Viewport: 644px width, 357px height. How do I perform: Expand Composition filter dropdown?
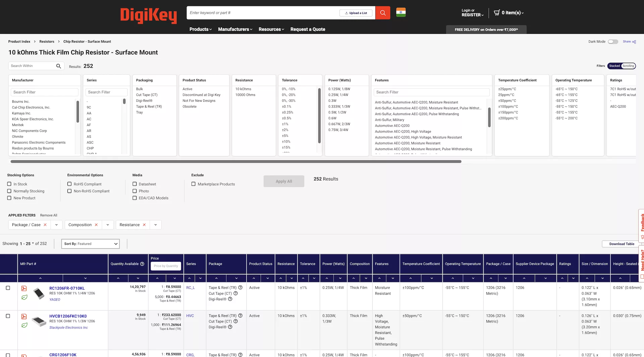pyautogui.click(x=108, y=225)
